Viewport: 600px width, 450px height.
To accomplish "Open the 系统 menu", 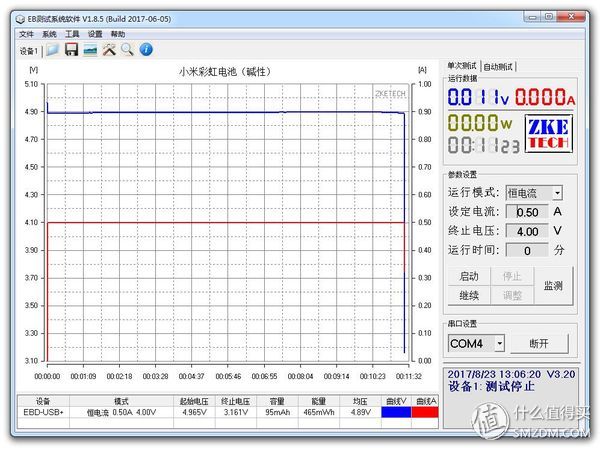I will click(49, 34).
